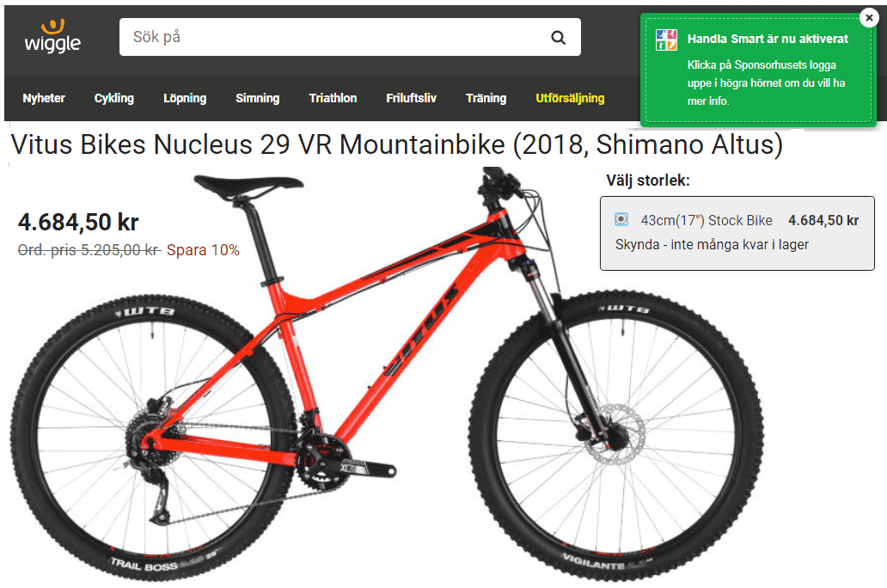The height and width of the screenshot is (588, 887).
Task: Go to the Utförsäljning sale section
Action: pyautogui.click(x=570, y=98)
